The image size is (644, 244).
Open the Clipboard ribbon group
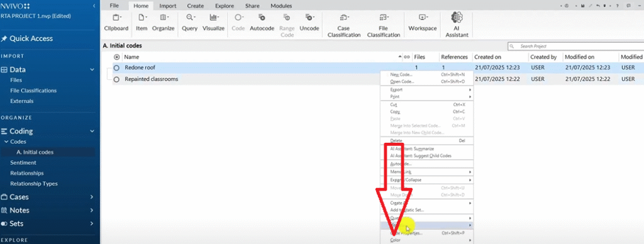click(x=116, y=23)
